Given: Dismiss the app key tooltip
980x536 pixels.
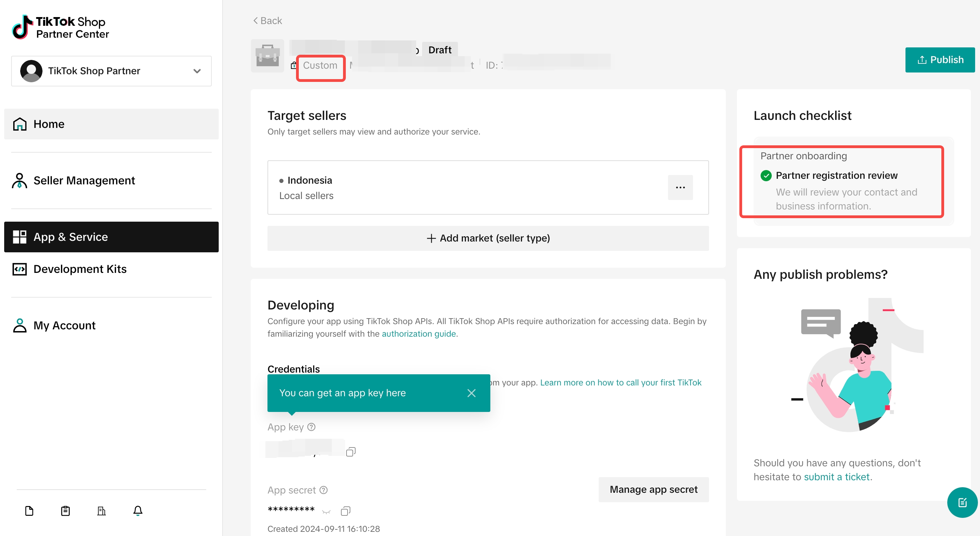Looking at the screenshot, I should tap(471, 393).
